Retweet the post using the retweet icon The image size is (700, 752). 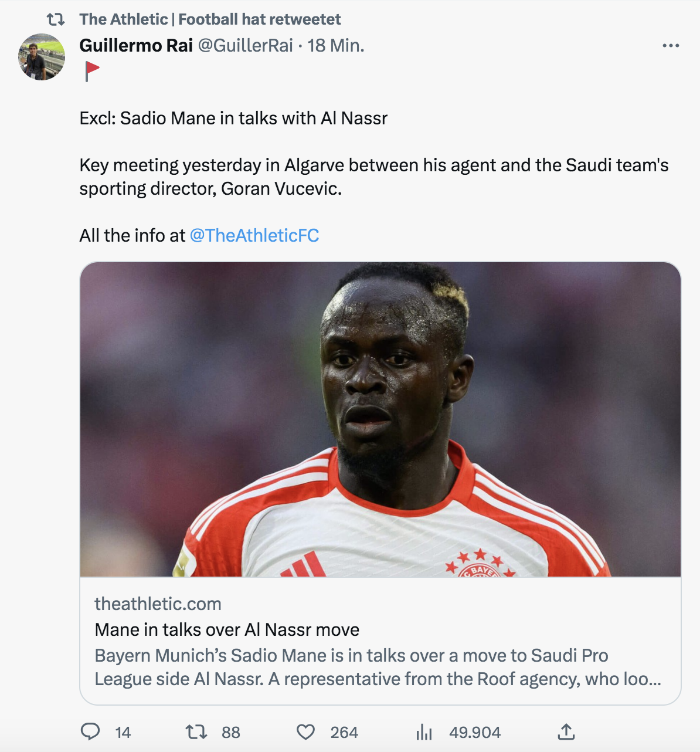pyautogui.click(x=196, y=731)
